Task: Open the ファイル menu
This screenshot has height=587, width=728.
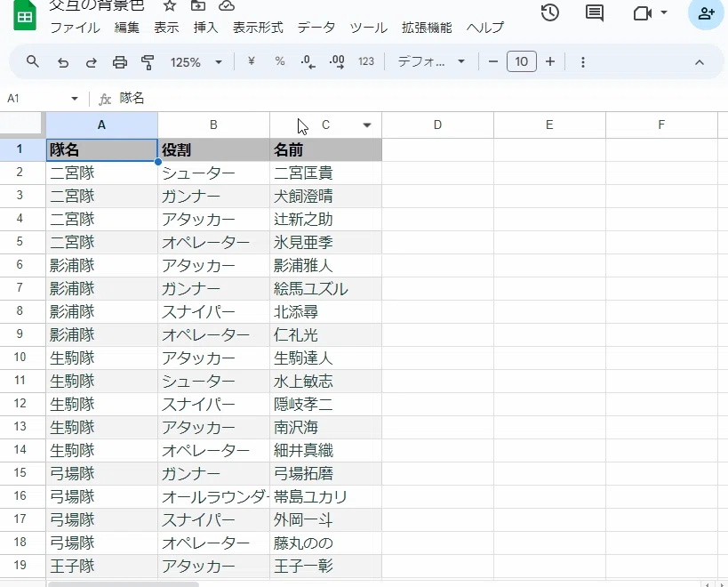Action: pos(75,28)
